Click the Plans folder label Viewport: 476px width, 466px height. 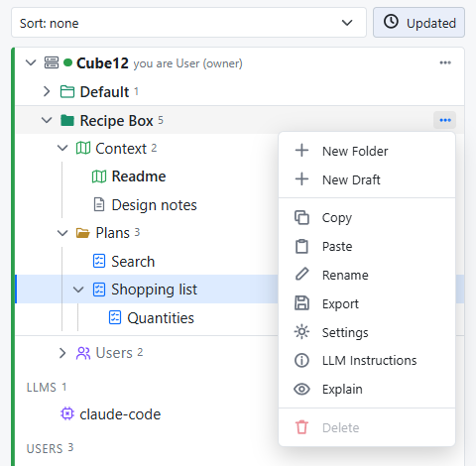pyautogui.click(x=112, y=233)
